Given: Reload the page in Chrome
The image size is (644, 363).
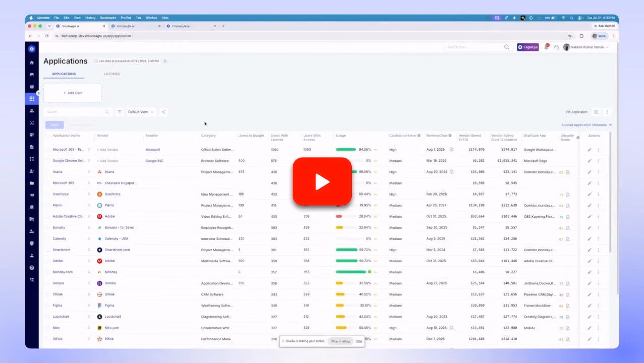Looking at the screenshot, I should 47,36.
